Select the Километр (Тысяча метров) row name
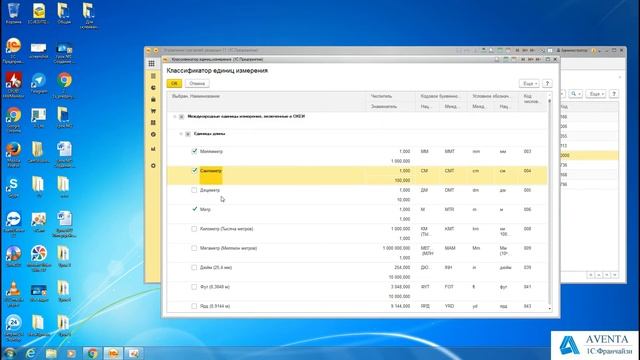This screenshot has height=360, width=640. (x=227, y=229)
